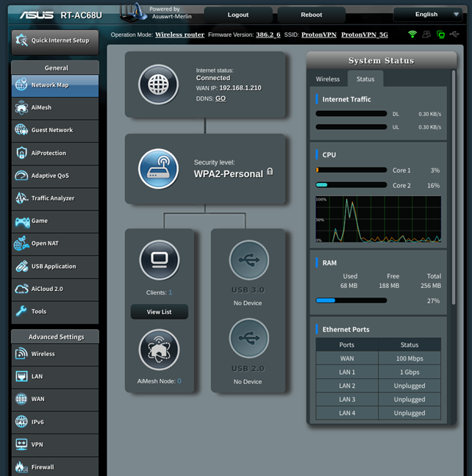Click the ProtonVPN SSID link
472x476 pixels.
(319, 35)
